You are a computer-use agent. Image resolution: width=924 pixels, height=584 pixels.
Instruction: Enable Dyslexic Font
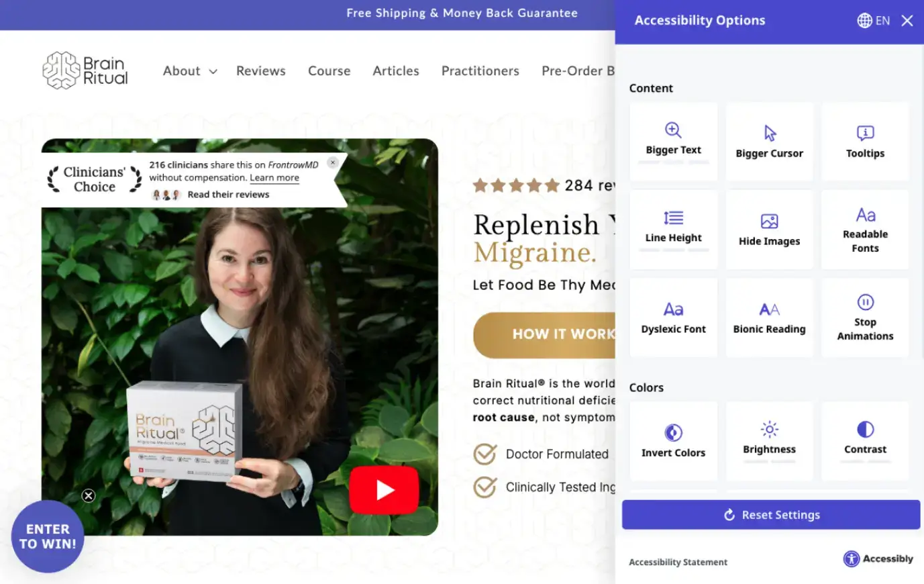673,318
